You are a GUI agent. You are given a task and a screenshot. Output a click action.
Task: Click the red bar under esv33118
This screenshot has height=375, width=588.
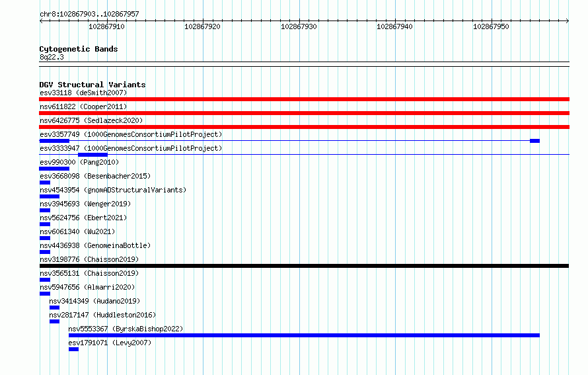coord(304,99)
